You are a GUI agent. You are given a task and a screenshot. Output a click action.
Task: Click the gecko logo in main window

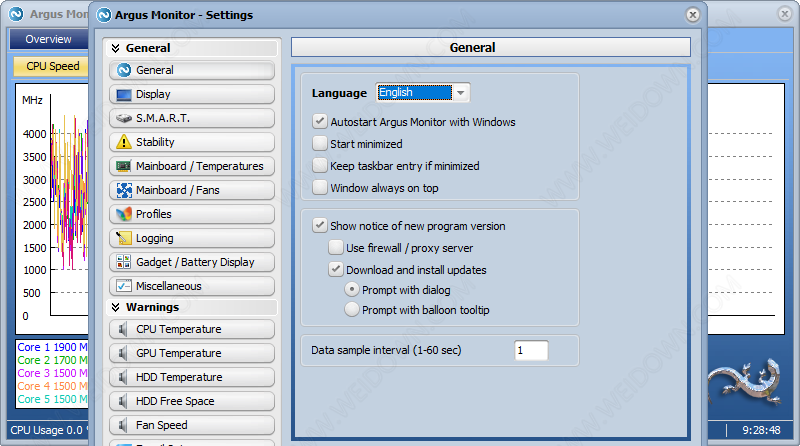(x=745, y=382)
